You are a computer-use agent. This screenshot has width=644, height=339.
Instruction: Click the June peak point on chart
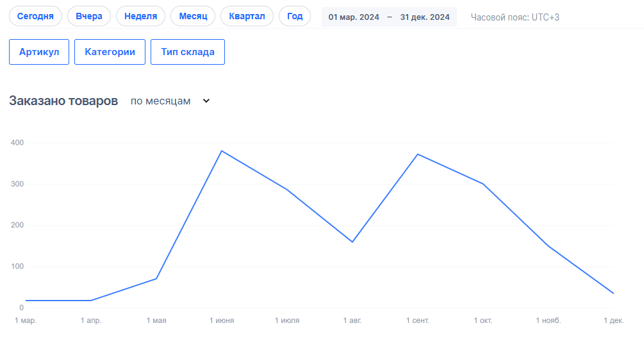[222, 151]
